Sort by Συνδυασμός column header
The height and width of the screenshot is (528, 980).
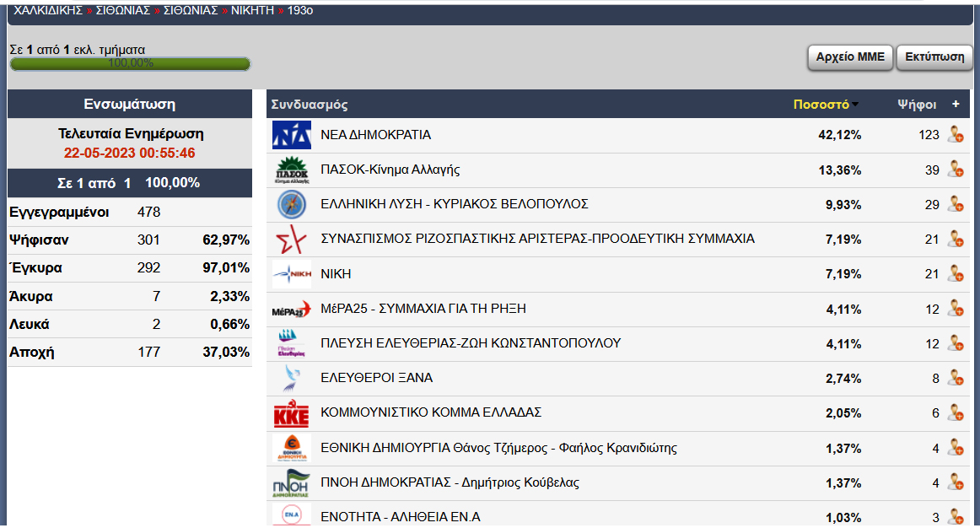[x=310, y=105]
